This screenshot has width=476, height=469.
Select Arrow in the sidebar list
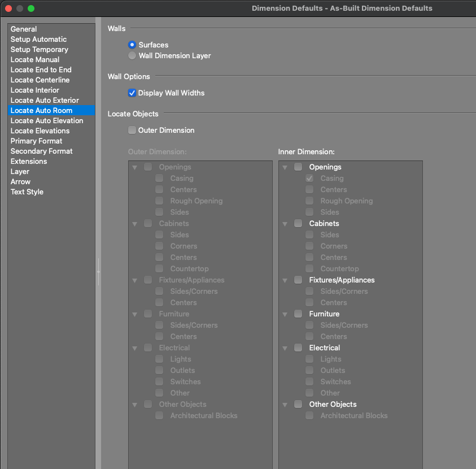pos(20,181)
